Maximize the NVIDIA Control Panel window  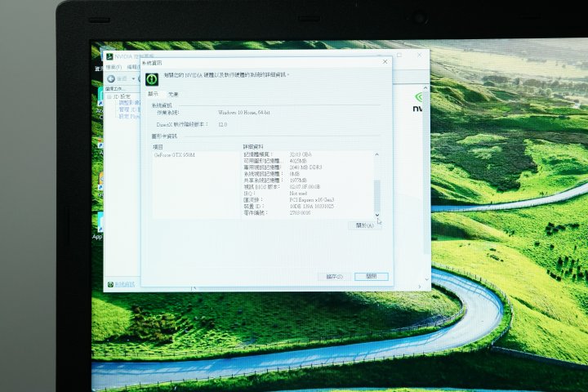399,56
